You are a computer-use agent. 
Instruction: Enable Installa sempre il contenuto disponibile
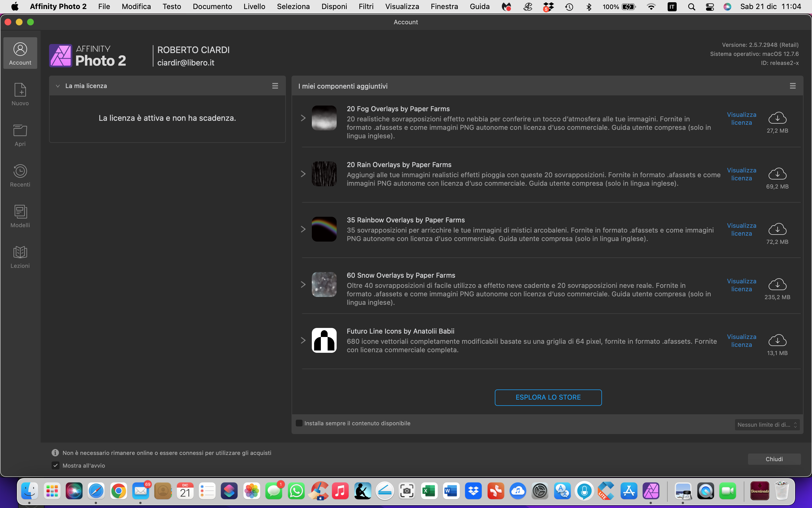click(x=299, y=423)
